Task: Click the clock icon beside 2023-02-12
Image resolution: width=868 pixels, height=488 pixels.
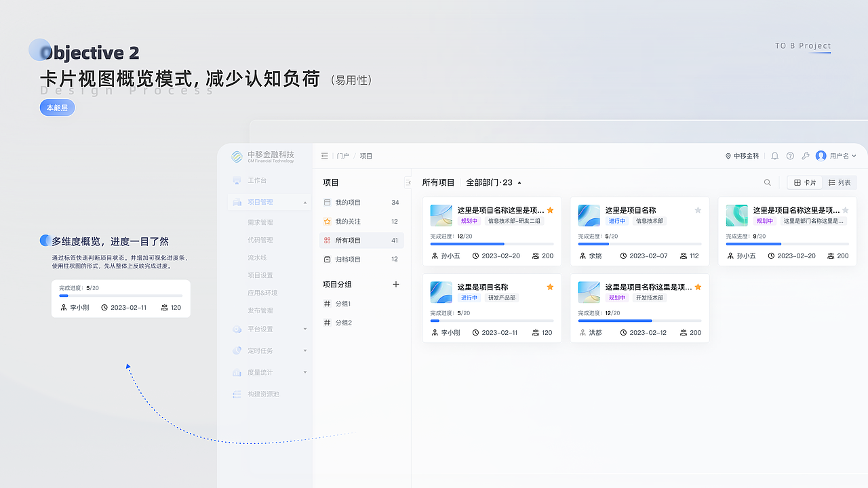Action: 623,333
